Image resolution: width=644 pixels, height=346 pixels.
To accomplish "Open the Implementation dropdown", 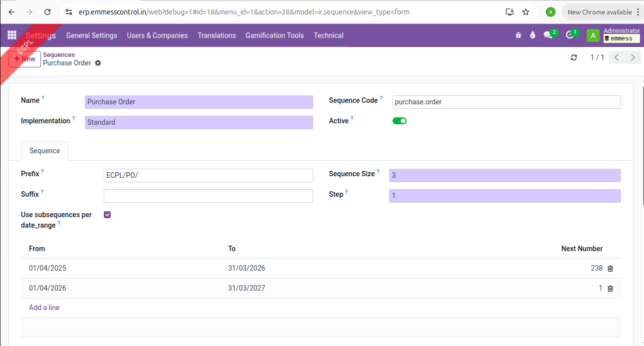I will click(199, 122).
